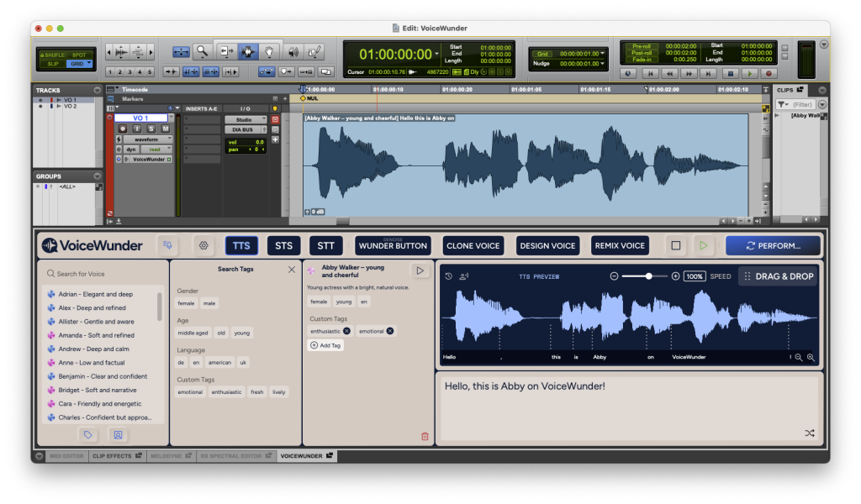Image resolution: width=861 pixels, height=504 pixels.
Task: Select the Zoomer magnifier tool
Action: click(202, 51)
